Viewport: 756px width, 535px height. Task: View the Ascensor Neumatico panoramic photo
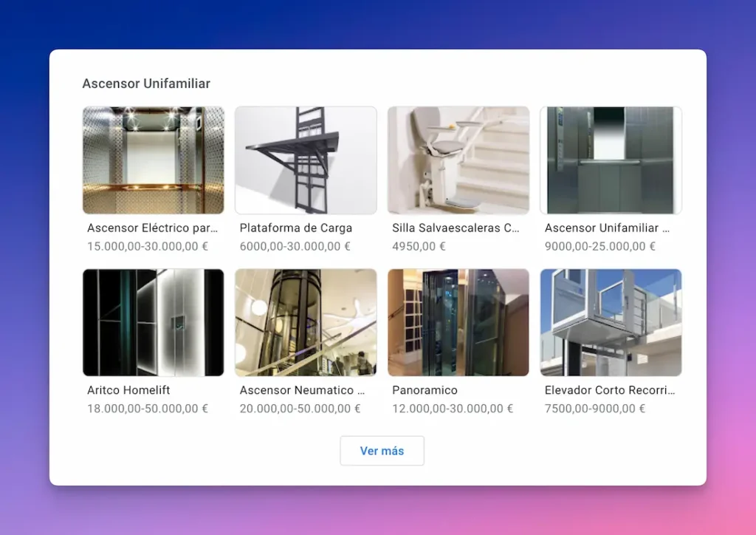pyautogui.click(x=306, y=322)
